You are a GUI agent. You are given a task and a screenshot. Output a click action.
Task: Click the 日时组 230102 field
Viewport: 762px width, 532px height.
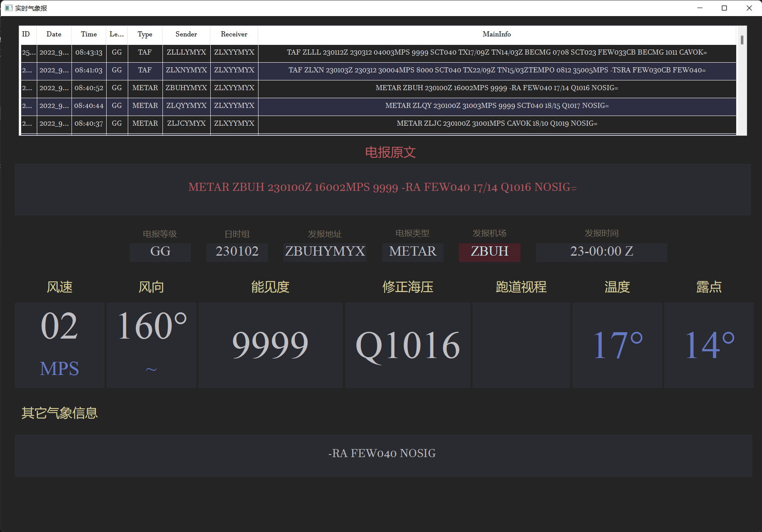click(237, 252)
